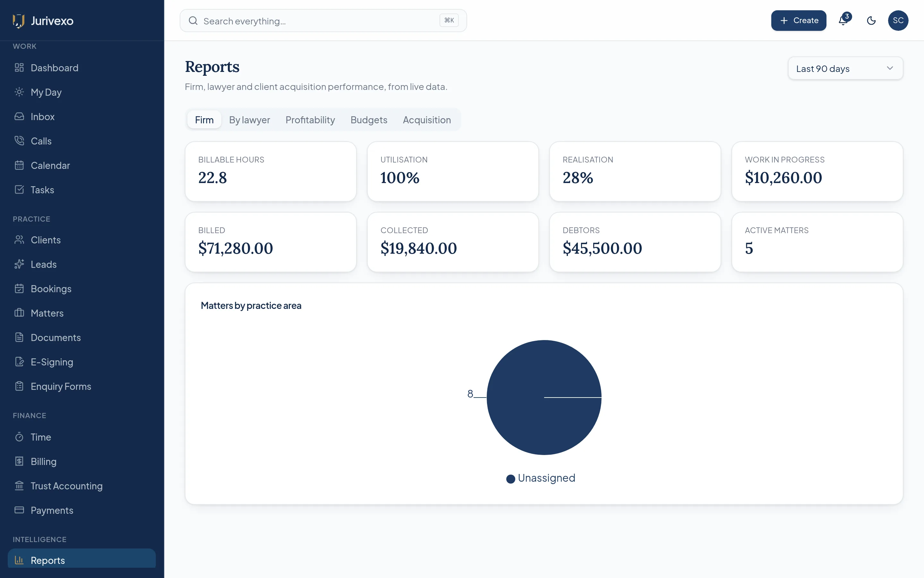Click the My Day sun icon

point(19,92)
